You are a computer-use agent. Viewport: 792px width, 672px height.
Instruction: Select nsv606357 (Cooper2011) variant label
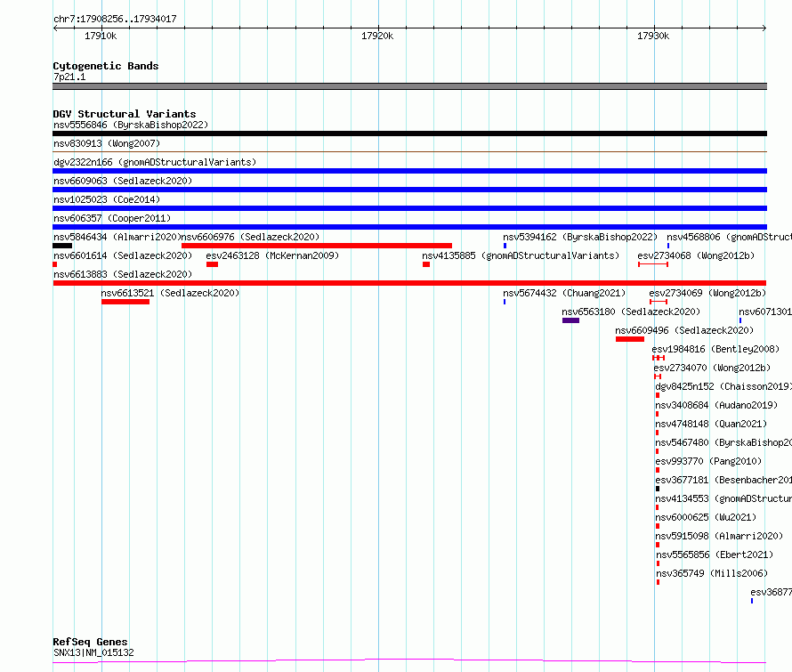(x=112, y=218)
